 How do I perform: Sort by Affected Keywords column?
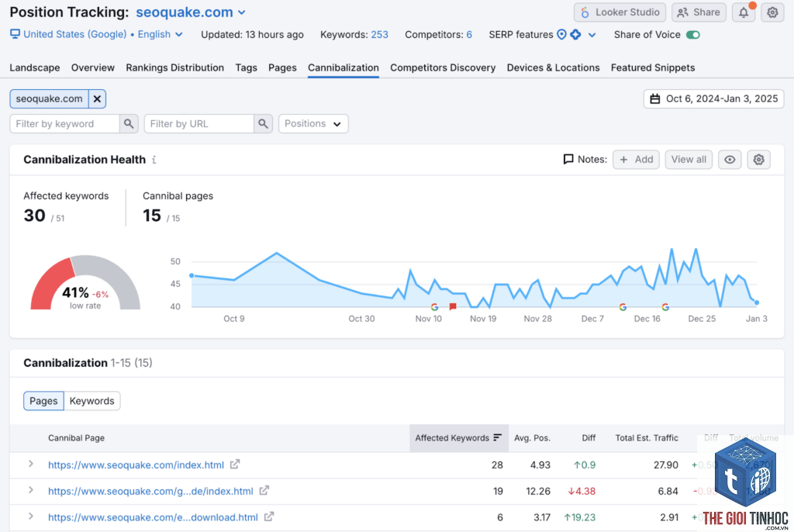[x=458, y=437]
